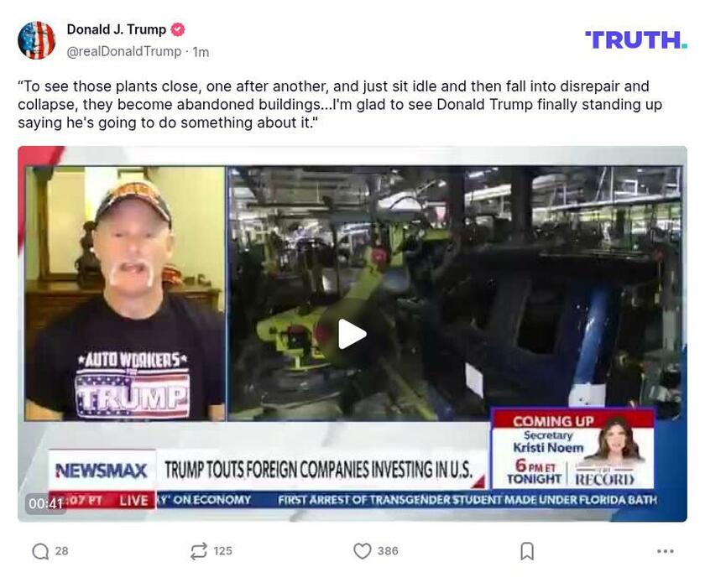Click the @realDonaldTrump handle

124,52
